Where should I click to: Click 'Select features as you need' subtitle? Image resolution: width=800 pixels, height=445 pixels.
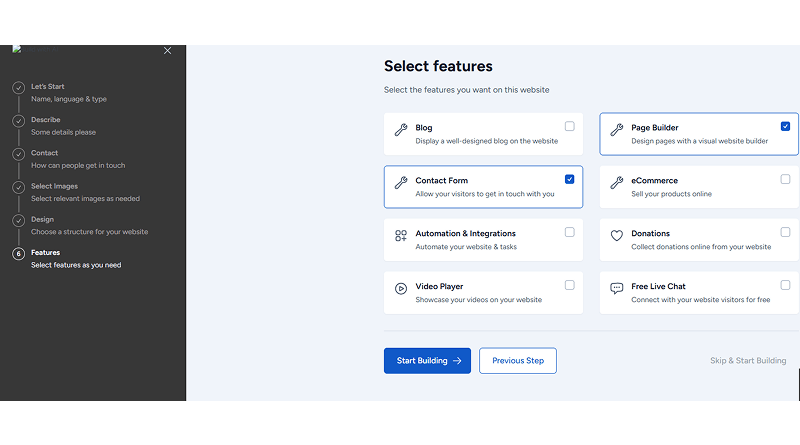(76, 265)
